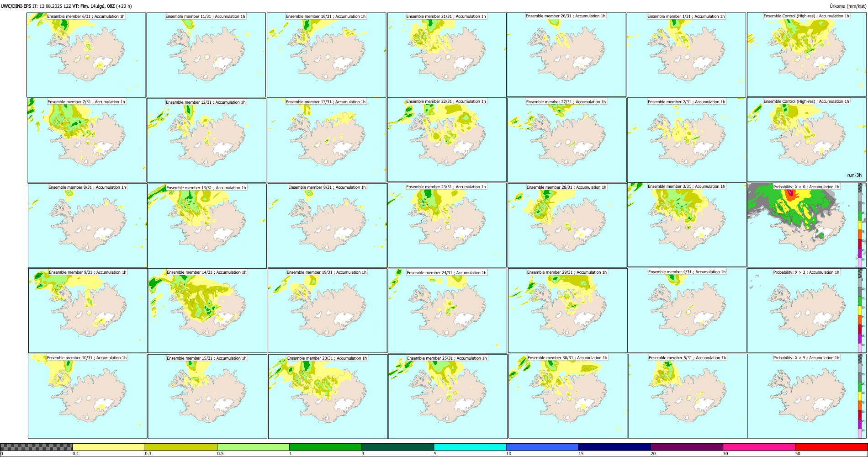This screenshot has width=868, height=457.
Task: Select the Ensemble member 20/31 map panel
Action: click(x=328, y=396)
